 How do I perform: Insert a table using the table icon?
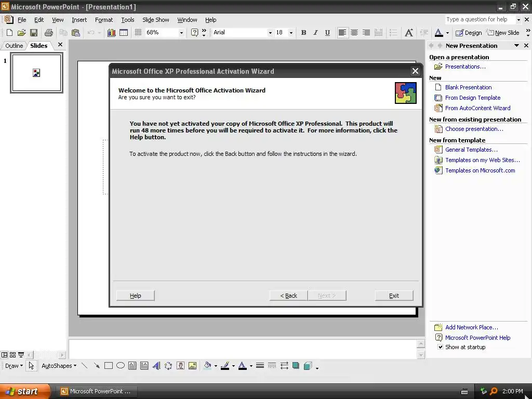tap(124, 33)
